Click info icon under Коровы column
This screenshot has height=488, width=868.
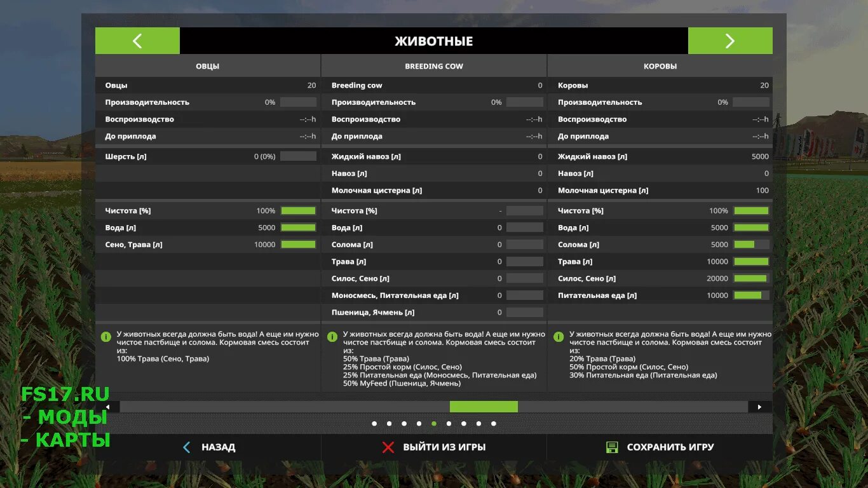[558, 336]
